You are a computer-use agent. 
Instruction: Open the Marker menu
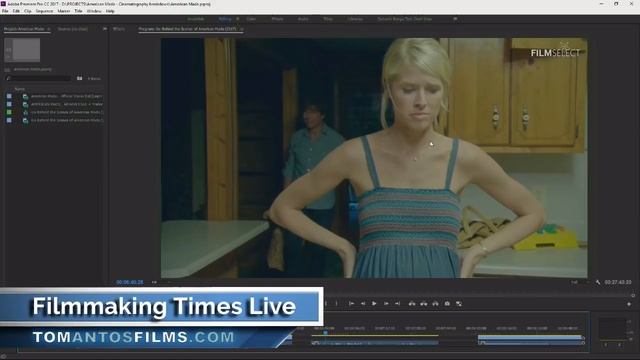pos(64,11)
